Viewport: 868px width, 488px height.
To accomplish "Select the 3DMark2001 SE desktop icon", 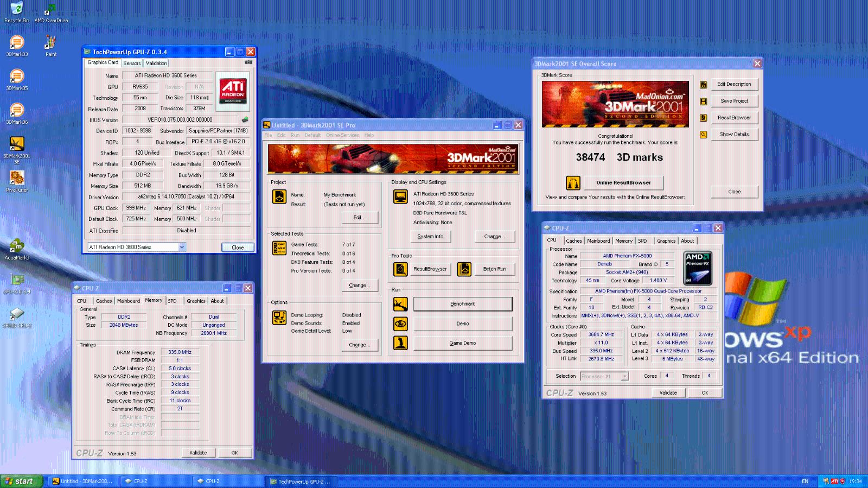I will (17, 150).
